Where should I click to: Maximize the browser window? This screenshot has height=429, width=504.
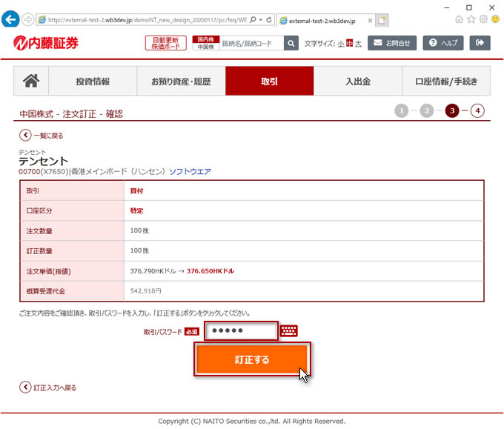[x=469, y=7]
